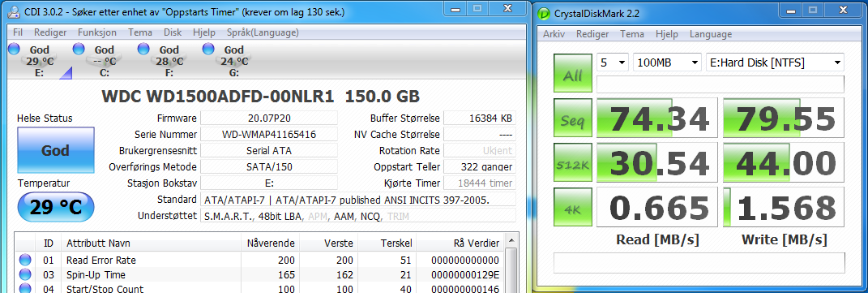Click the Understøttet features field
The image size is (868, 293).
coord(358,216)
